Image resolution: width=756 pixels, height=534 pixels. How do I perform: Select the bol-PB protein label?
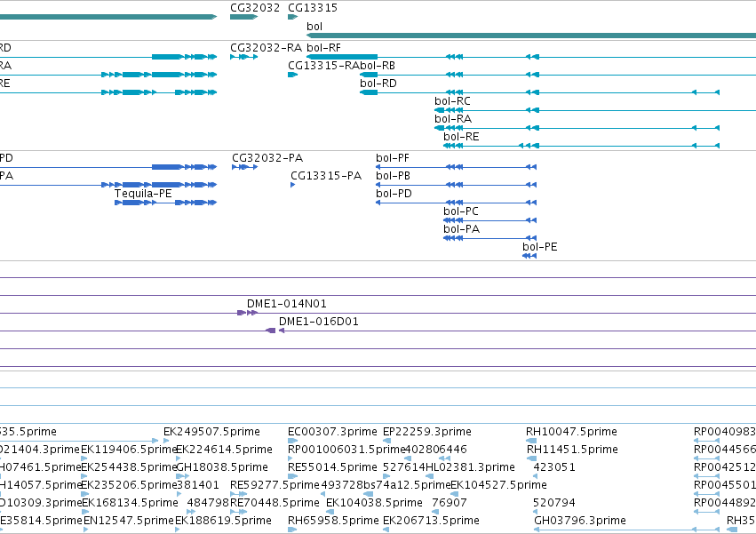point(393,176)
